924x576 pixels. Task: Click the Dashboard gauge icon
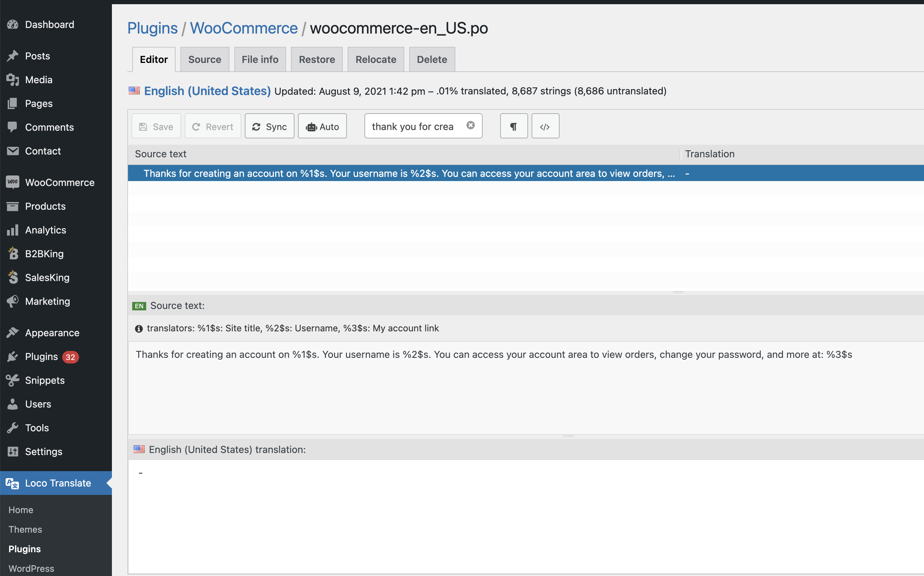(13, 24)
